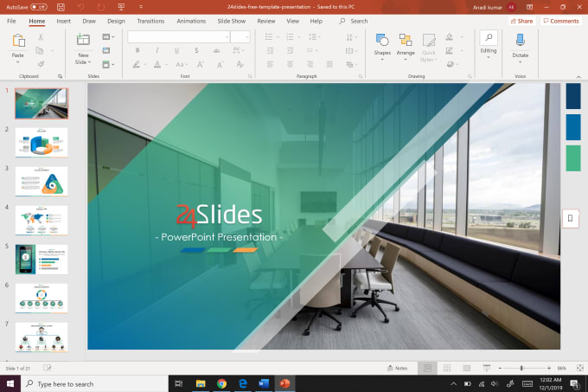The image size is (588, 392).
Task: Click the Copy icon
Action: pos(40,50)
